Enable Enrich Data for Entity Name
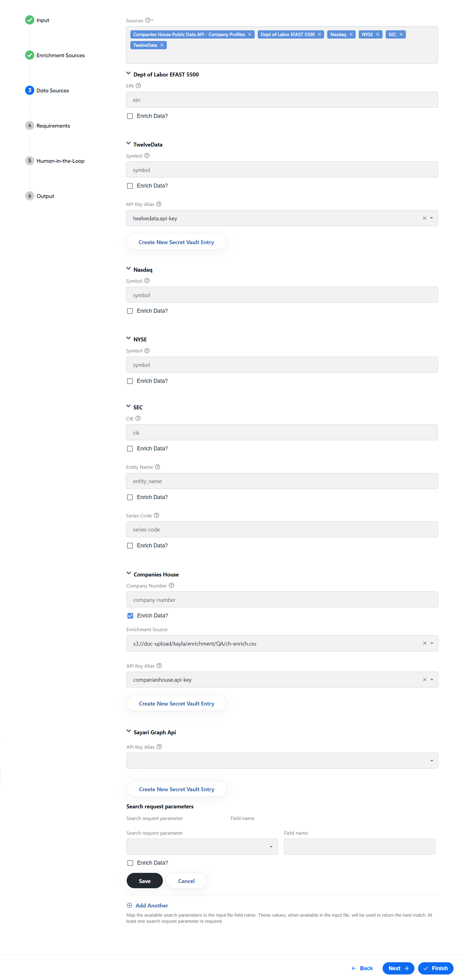This screenshot has width=464, height=980. coord(130,497)
